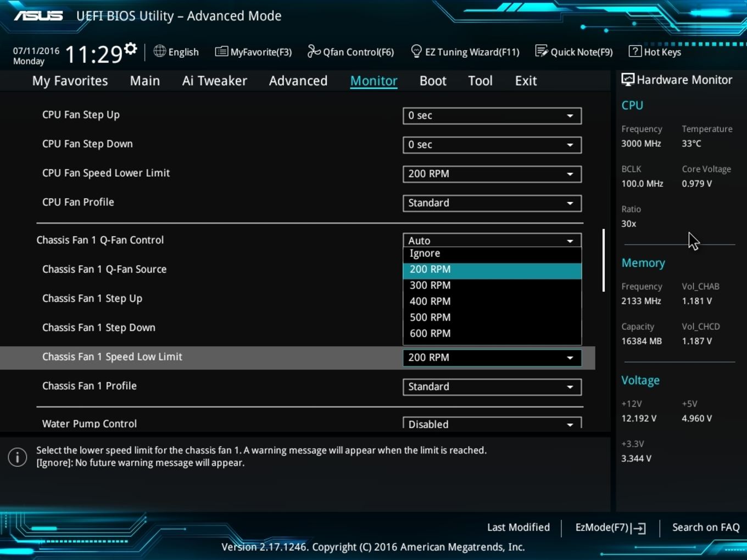Select the CPU Fan Profile label
747x560 pixels.
coord(78,202)
